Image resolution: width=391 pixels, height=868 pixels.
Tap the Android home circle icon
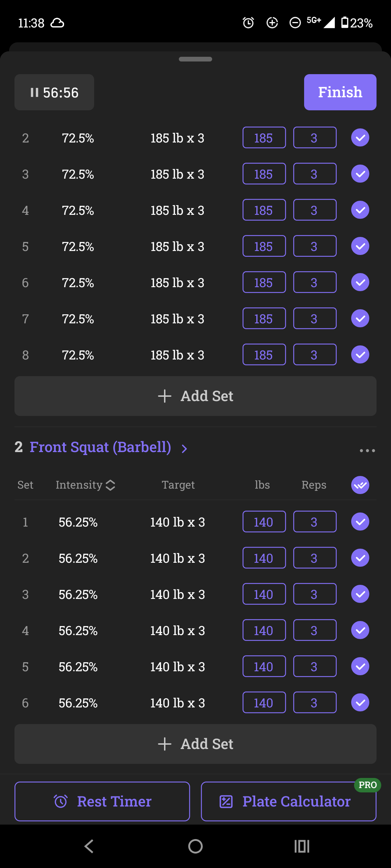click(195, 846)
